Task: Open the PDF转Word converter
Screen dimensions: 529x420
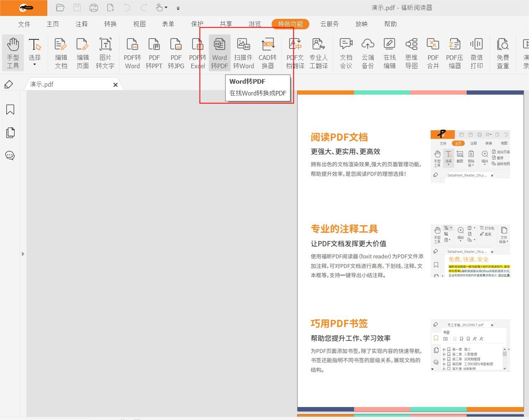Action: [132, 52]
